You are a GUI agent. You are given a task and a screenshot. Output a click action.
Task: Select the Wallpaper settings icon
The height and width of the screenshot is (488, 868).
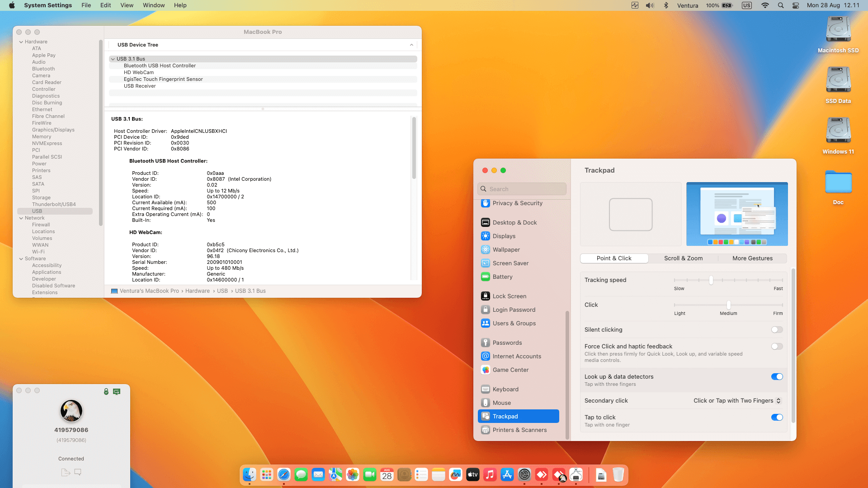tap(486, 249)
